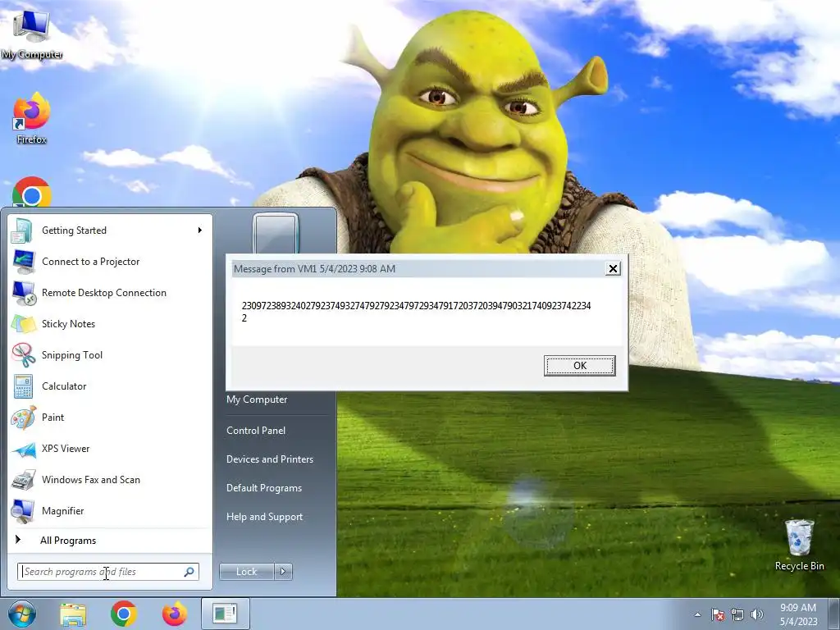Click OK in the message dialog
This screenshot has height=630, width=840.
click(580, 365)
